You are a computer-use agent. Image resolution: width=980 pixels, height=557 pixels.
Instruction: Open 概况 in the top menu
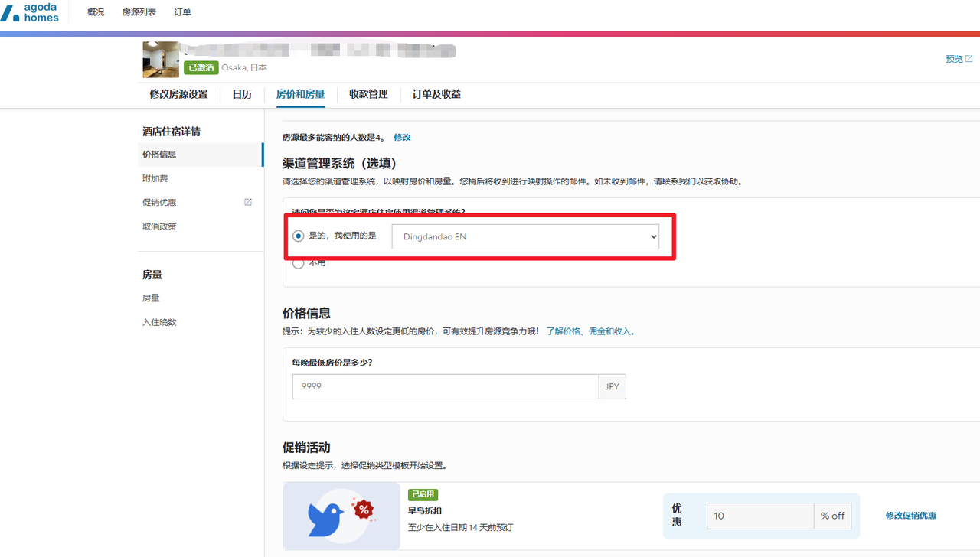tap(96, 12)
